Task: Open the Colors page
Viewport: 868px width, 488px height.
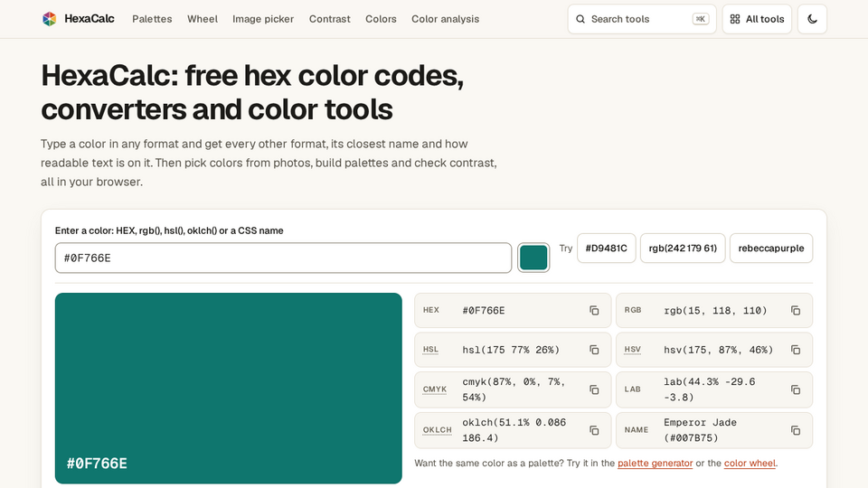Action: [381, 19]
